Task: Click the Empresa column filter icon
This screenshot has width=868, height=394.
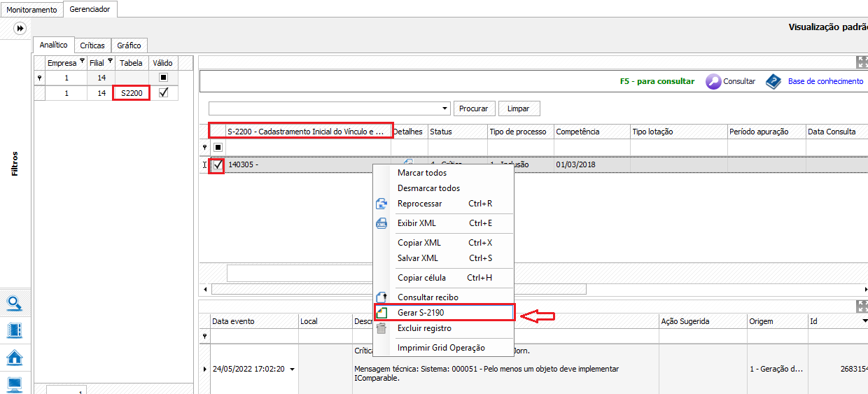Action: pyautogui.click(x=83, y=61)
